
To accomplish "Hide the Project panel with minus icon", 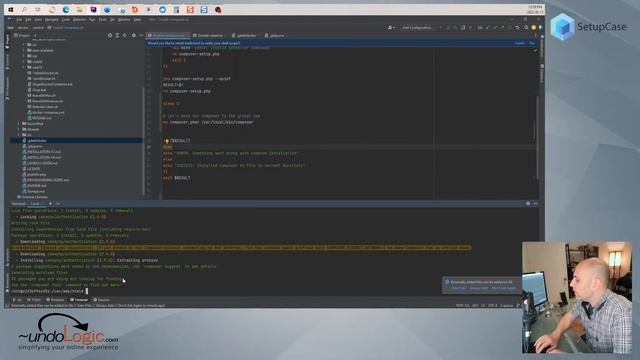I will tap(141, 36).
